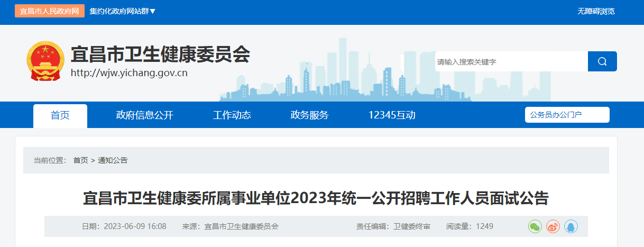The height and width of the screenshot is (247, 644).
Task: Share the article via WeChat icon
Action: click(x=535, y=226)
